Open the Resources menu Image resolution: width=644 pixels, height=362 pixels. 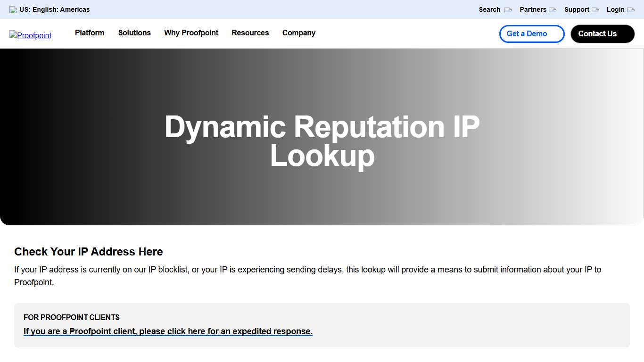[250, 33]
